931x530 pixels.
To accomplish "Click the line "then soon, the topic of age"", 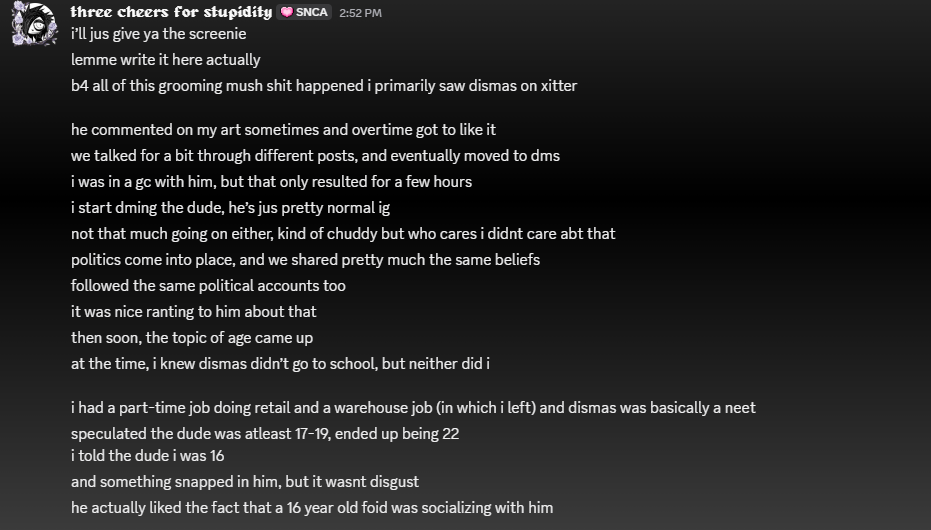I will [192, 338].
